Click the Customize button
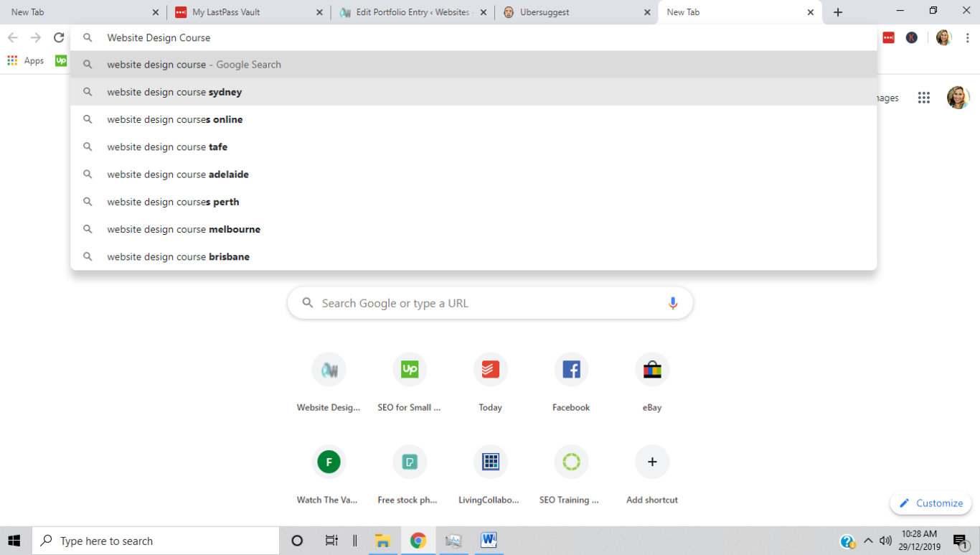 pyautogui.click(x=930, y=503)
